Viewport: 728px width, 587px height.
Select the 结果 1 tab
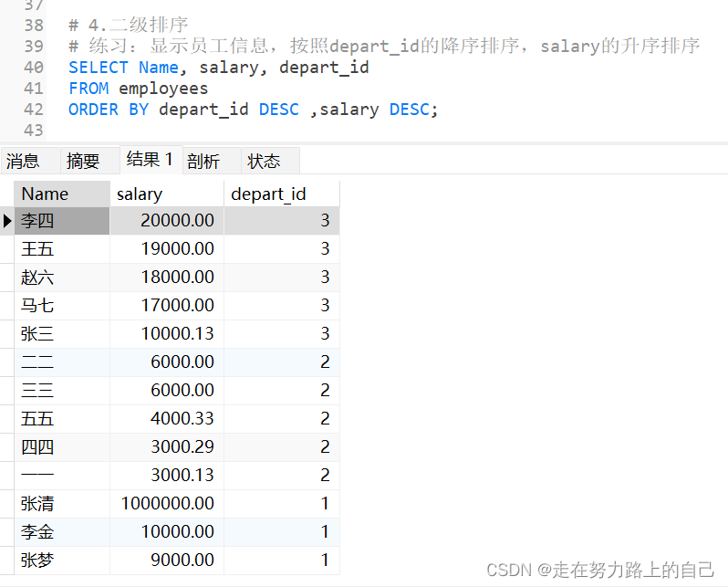point(151,160)
